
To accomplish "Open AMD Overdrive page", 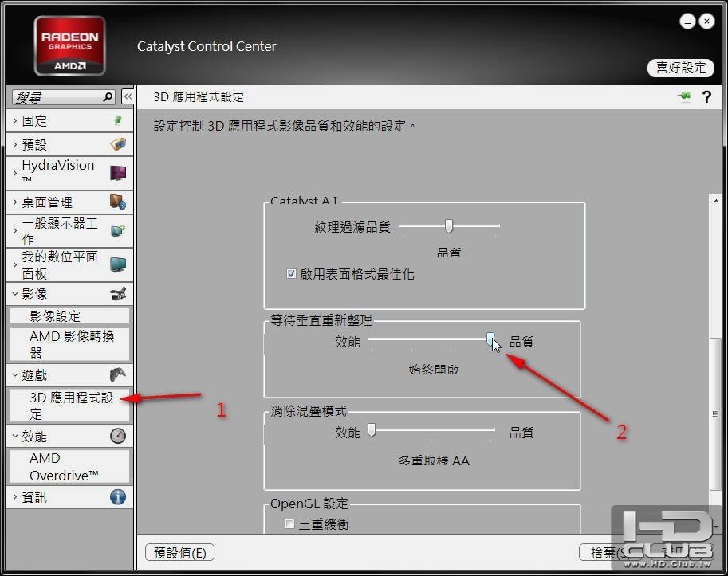I will tap(69, 467).
